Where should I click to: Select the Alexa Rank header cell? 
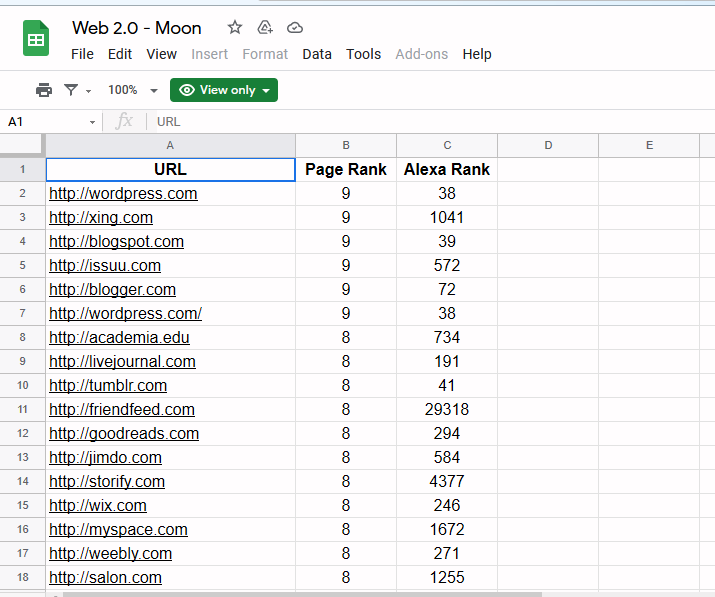(x=447, y=170)
